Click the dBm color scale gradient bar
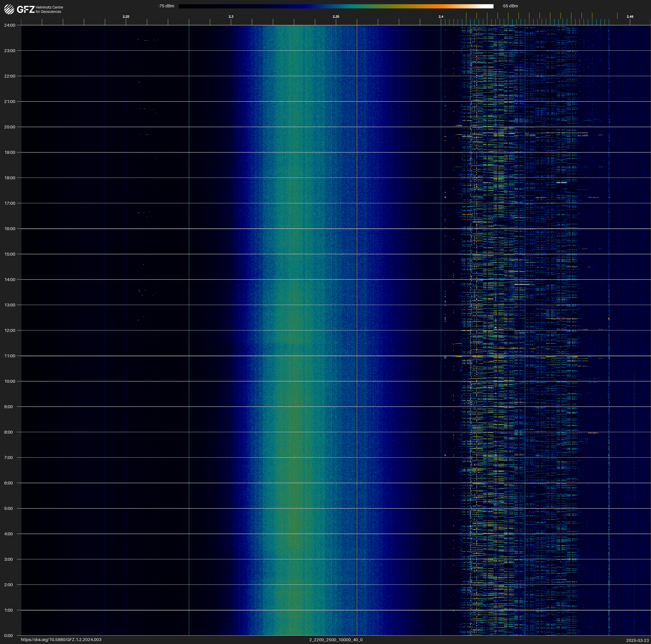 336,6
